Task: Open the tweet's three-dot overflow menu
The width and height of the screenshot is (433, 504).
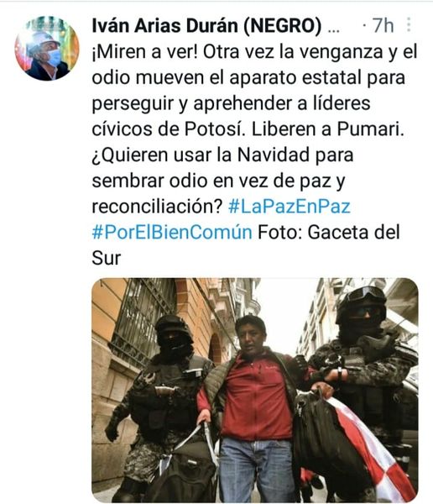Action: pyautogui.click(x=409, y=24)
